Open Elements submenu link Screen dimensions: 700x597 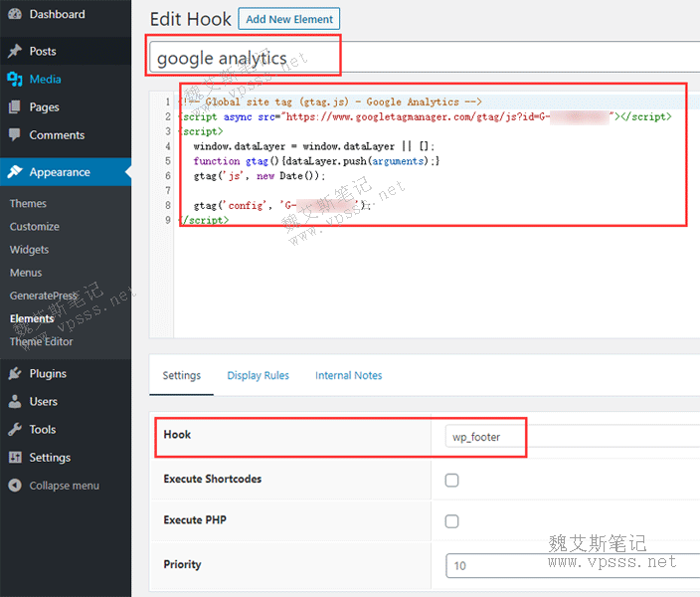32,318
